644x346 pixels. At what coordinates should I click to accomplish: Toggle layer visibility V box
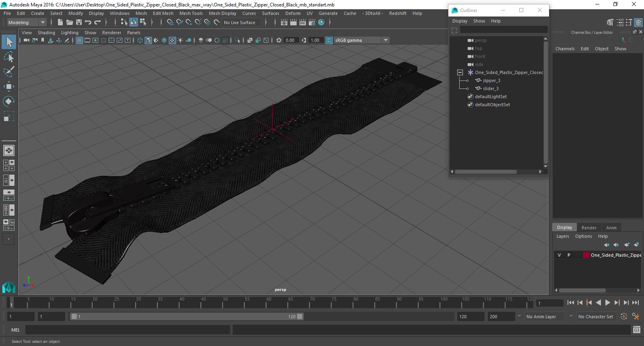559,255
